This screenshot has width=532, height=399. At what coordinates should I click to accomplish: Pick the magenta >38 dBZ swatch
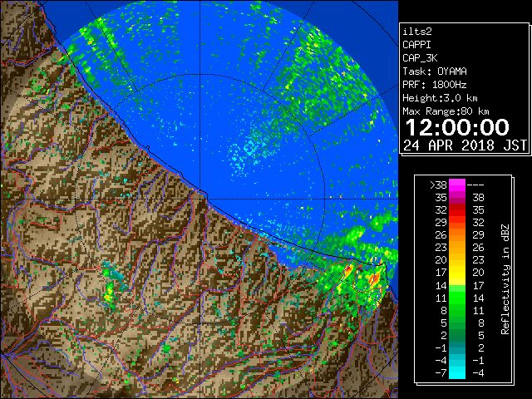(457, 185)
